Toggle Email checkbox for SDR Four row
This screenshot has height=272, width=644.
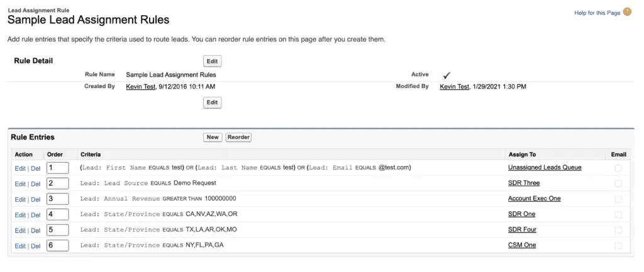coord(618,231)
